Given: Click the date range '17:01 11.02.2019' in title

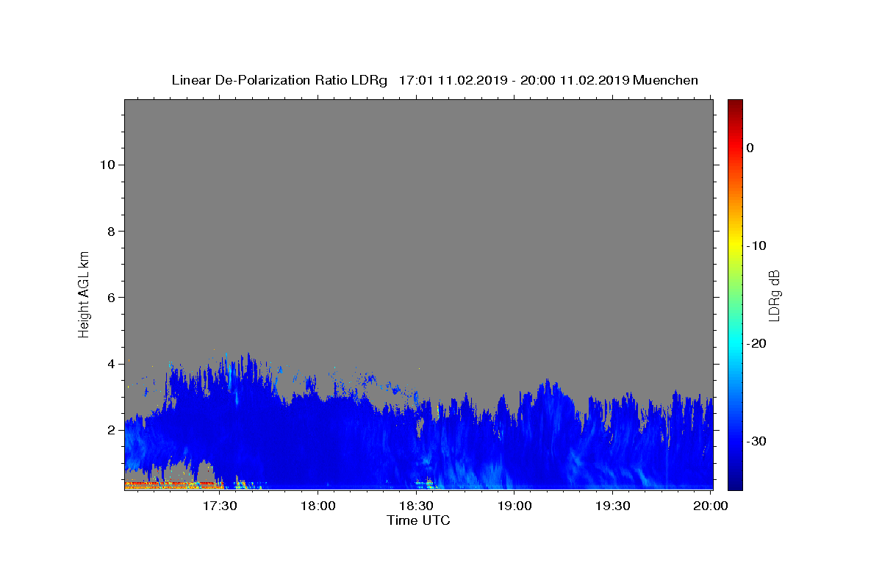Looking at the screenshot, I should 453,80.
